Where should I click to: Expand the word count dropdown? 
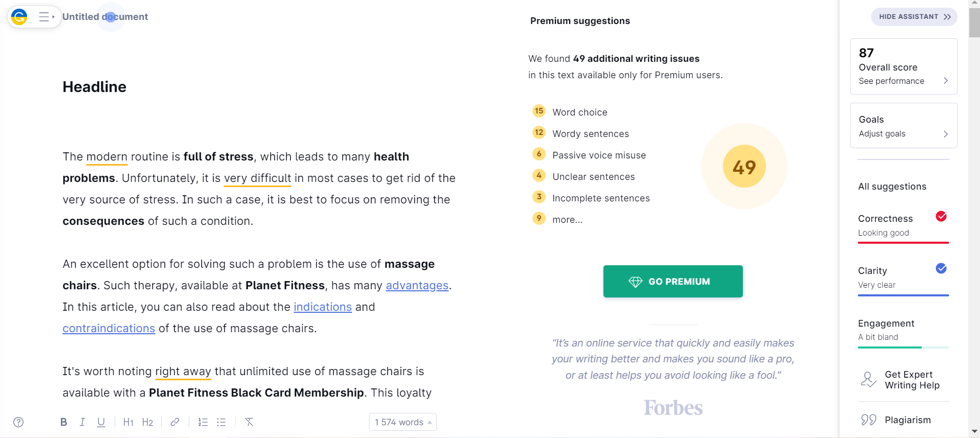403,422
